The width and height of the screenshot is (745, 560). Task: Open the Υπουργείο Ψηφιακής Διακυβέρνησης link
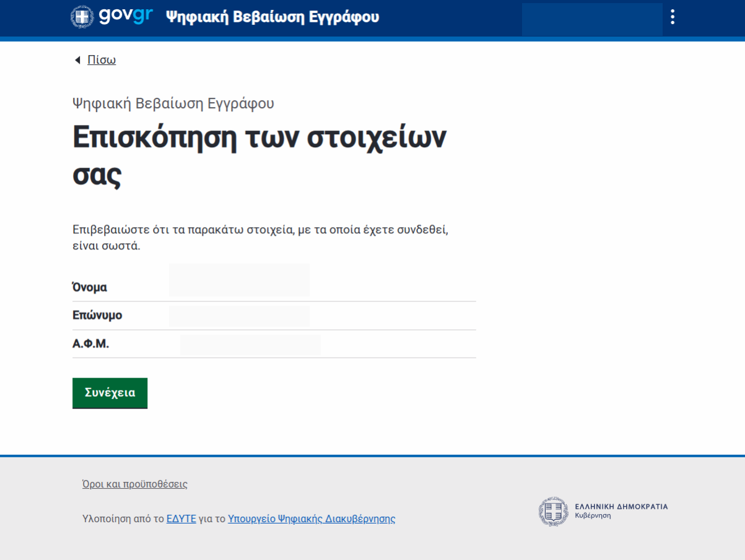311,519
